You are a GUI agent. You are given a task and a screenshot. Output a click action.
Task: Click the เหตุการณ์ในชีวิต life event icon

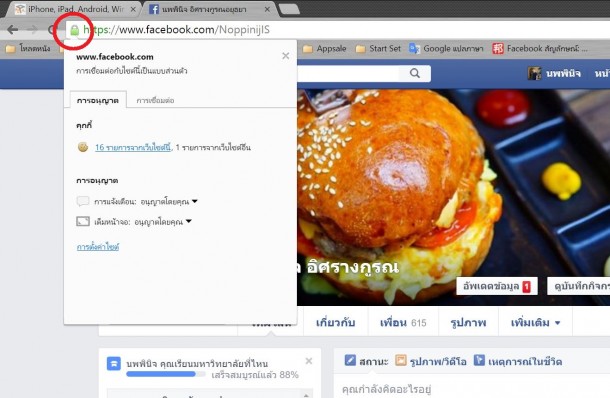point(479,360)
